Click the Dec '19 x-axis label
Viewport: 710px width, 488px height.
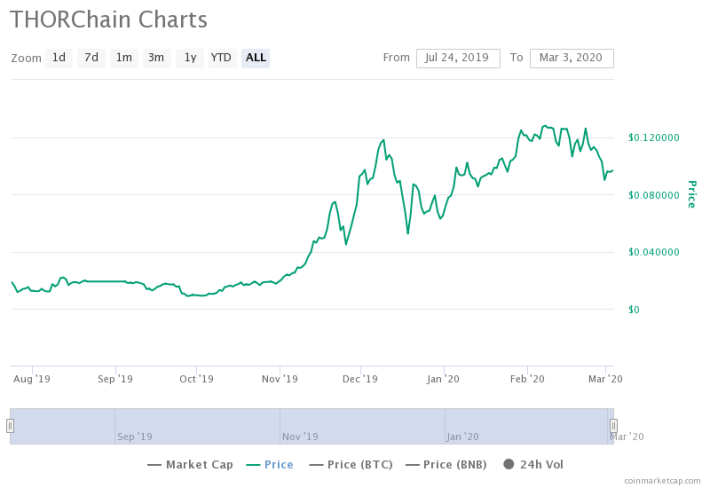(x=360, y=379)
